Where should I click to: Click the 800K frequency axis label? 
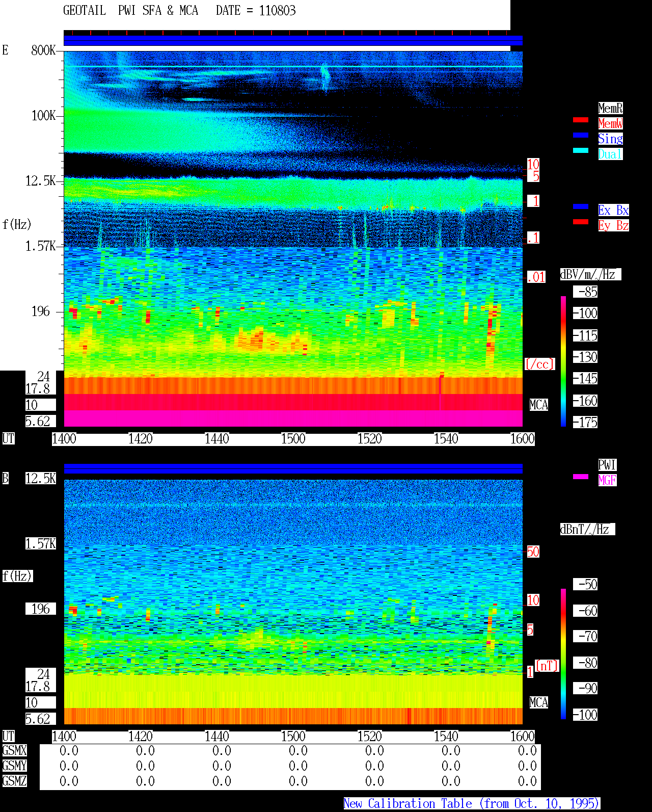click(43, 50)
